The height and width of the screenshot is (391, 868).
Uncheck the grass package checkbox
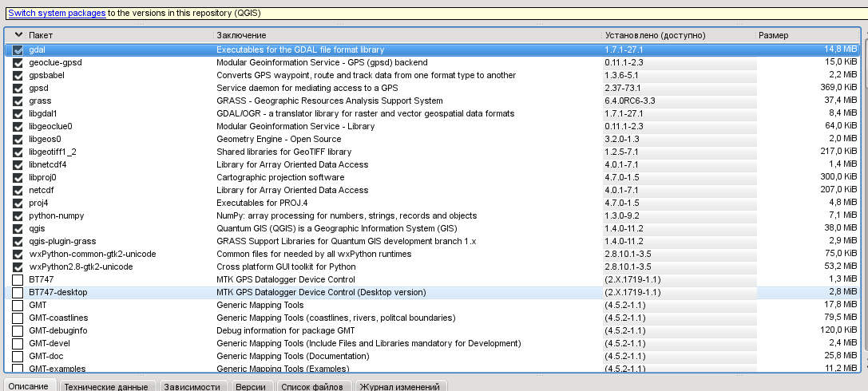coord(18,101)
